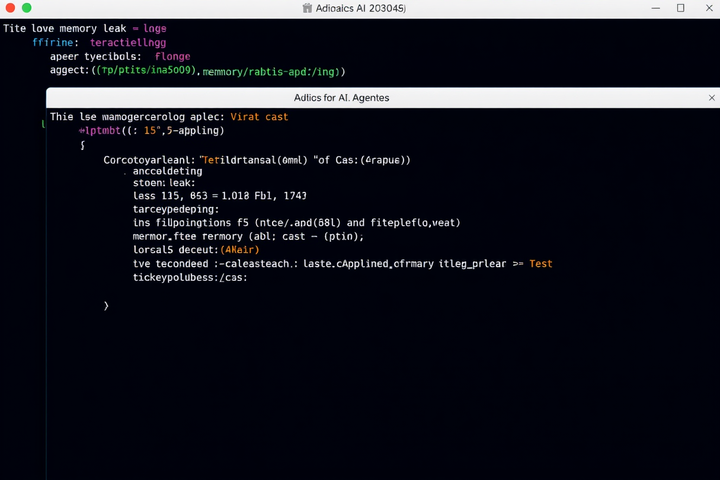Click the window title 'Adioalcs AI 203045'

tap(360, 8)
